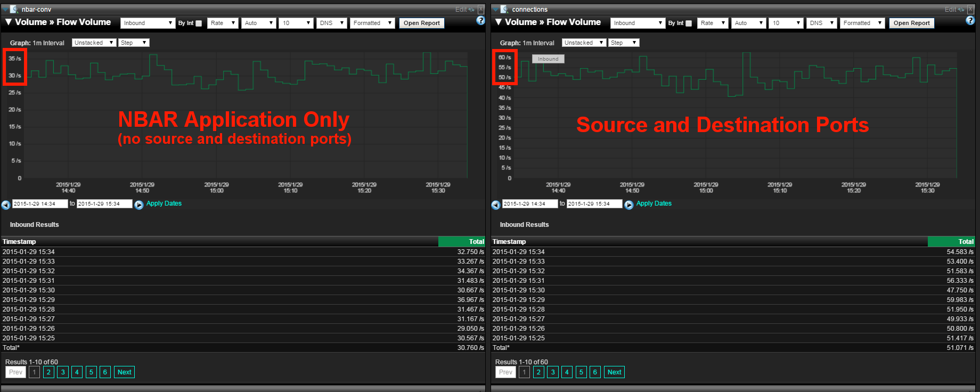Click the next time range arrow in nbar-conv
980x392 pixels.
138,205
